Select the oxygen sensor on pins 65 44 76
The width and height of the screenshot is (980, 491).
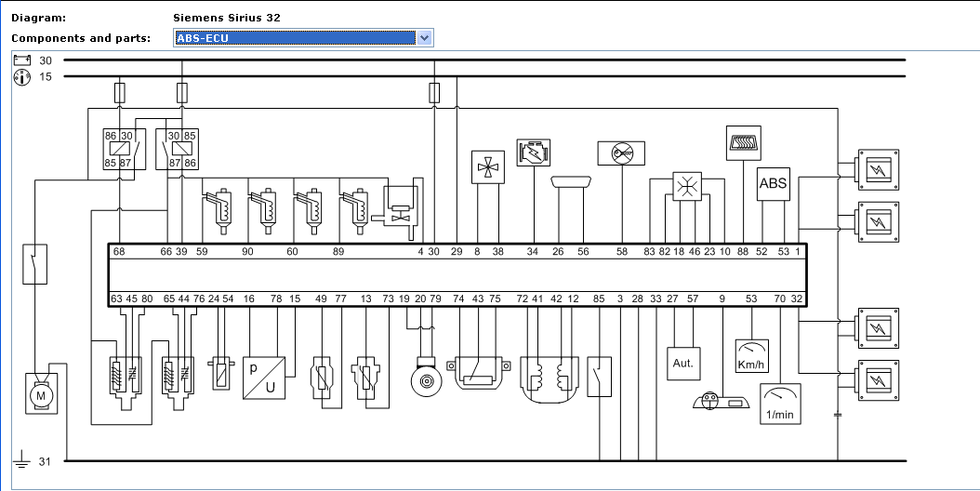point(179,383)
